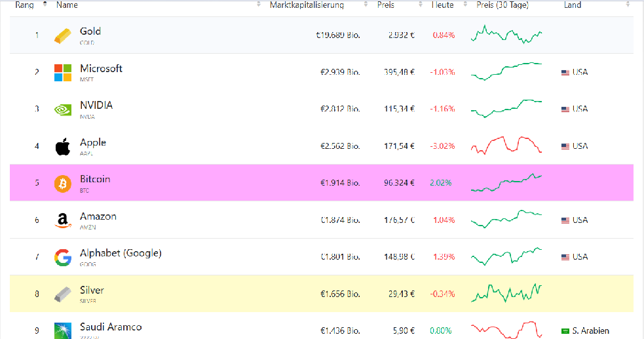Click the Preis (30 Tage) column header
The width and height of the screenshot is (644, 339).
click(502, 5)
